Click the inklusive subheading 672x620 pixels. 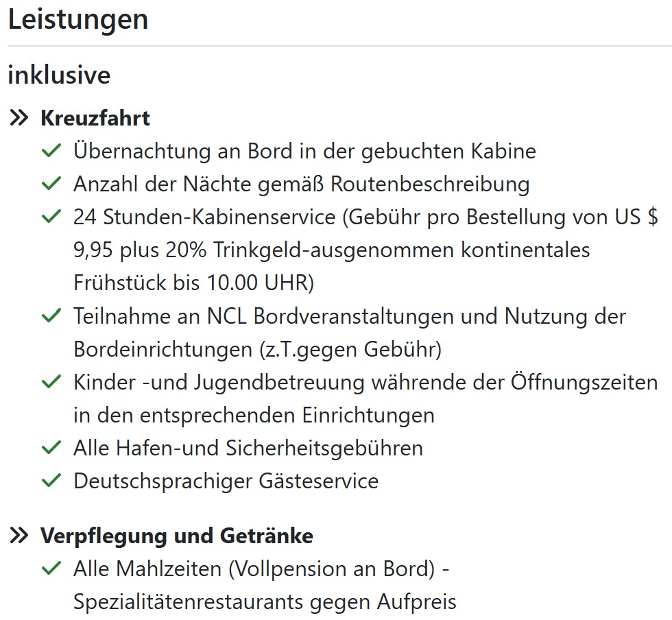pyautogui.click(x=59, y=75)
